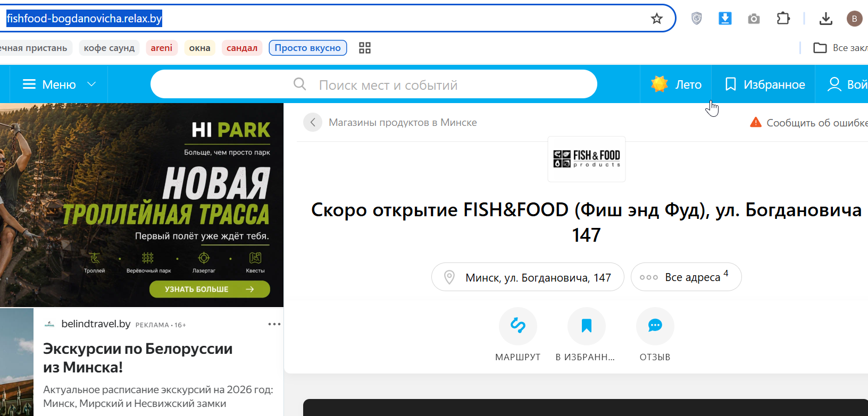The image size is (868, 416).
Task: Click the belindtravel.by ad favicon
Action: click(49, 324)
